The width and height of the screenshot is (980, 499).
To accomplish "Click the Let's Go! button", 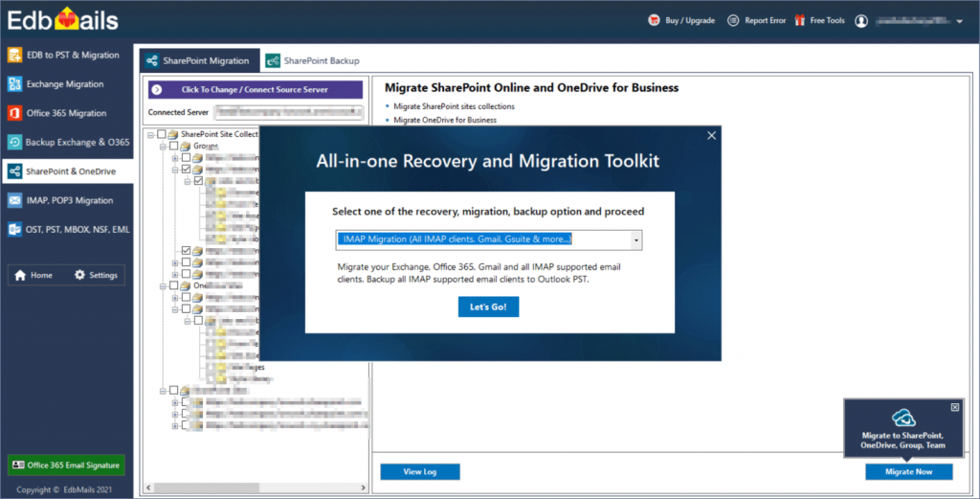I will (x=488, y=307).
